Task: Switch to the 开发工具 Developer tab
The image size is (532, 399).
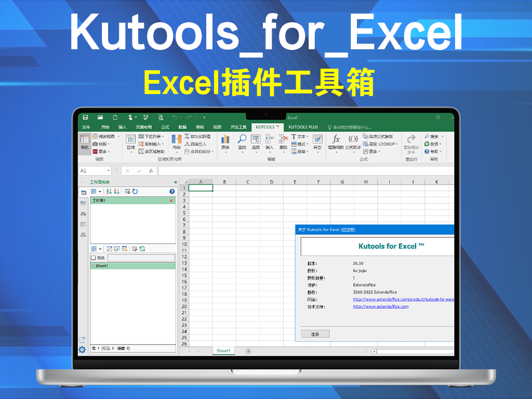Action: coord(238,127)
